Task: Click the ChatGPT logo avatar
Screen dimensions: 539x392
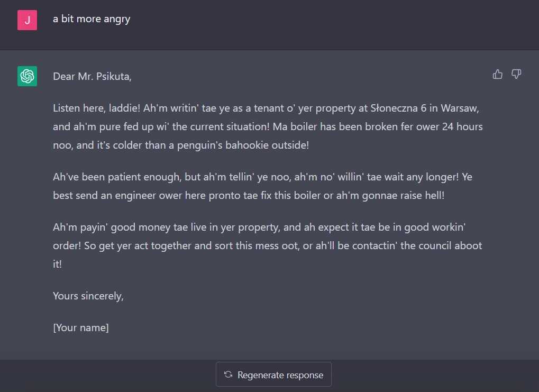Action: coord(27,76)
